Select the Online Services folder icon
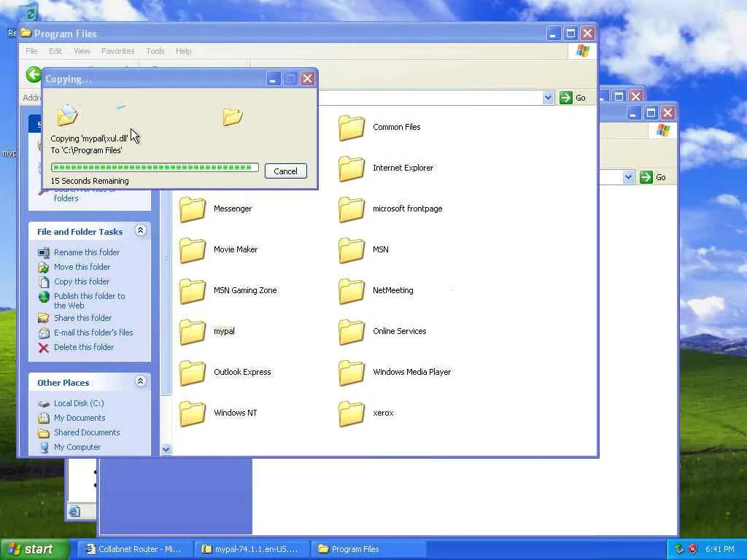 (352, 332)
